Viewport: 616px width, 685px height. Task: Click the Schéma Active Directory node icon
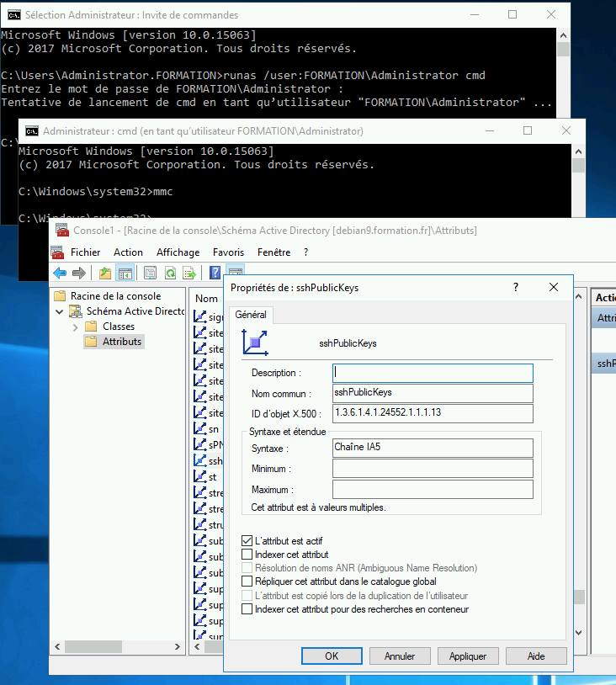point(76,311)
